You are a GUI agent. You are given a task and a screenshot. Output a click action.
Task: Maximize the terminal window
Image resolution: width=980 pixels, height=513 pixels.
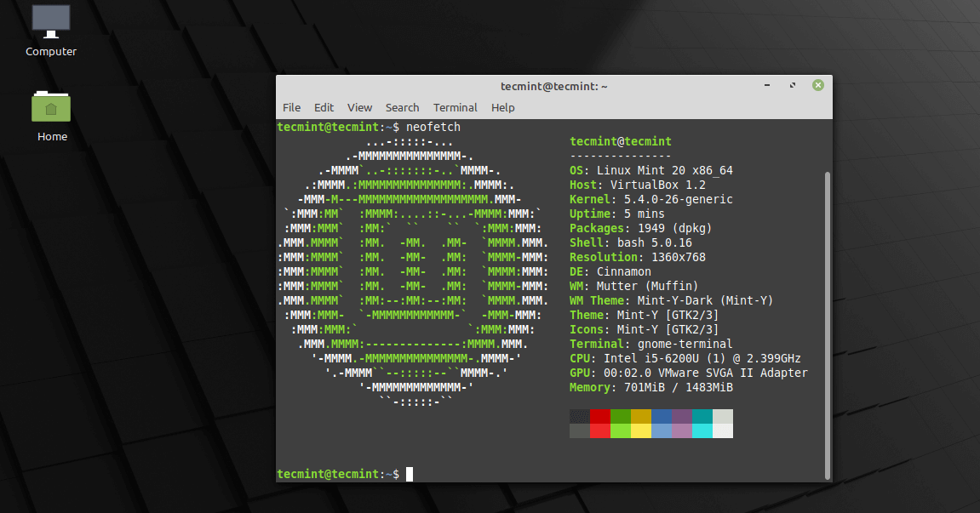click(793, 85)
